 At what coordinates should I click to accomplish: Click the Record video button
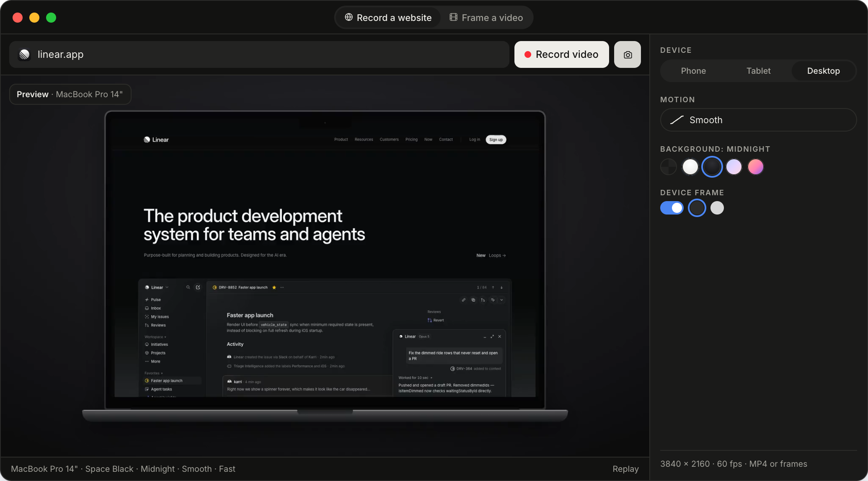click(x=561, y=54)
